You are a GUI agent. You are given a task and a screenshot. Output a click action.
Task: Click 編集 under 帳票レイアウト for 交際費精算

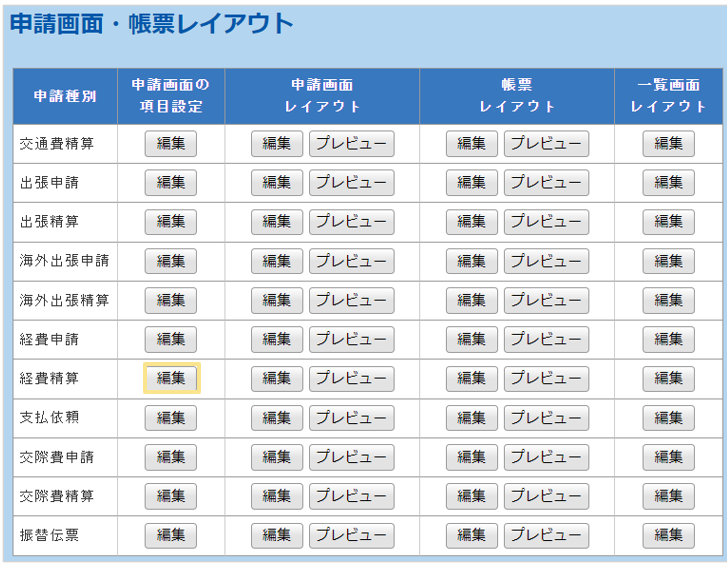(x=471, y=496)
